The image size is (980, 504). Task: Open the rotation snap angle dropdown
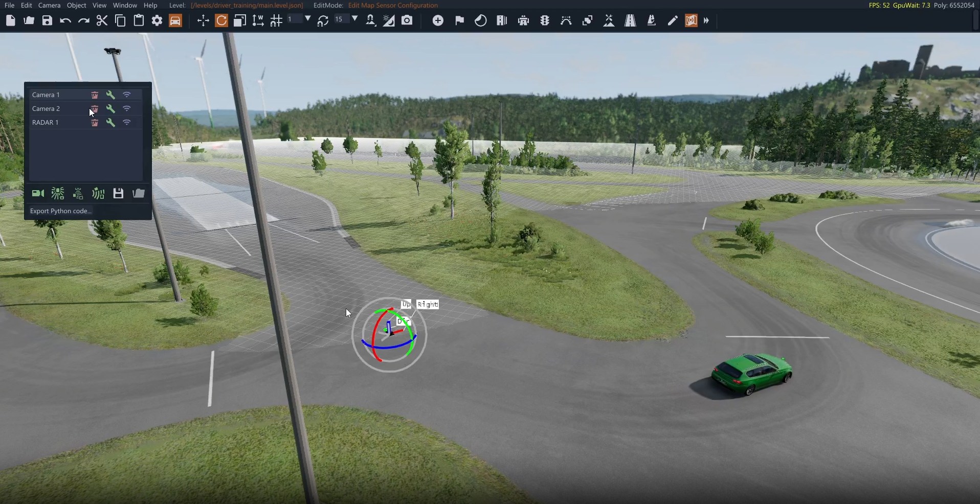[355, 19]
